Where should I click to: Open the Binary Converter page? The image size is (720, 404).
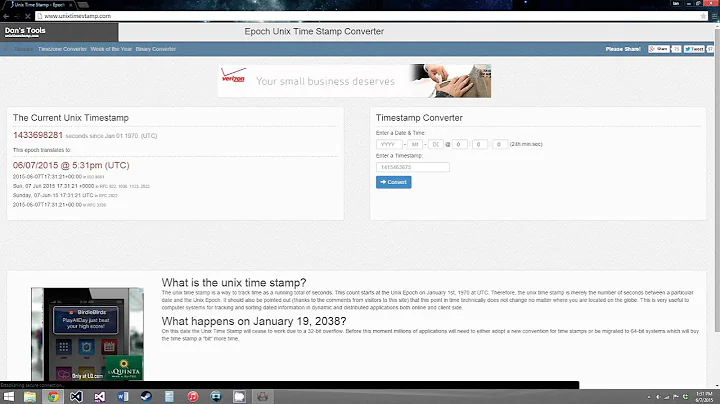coord(156,49)
